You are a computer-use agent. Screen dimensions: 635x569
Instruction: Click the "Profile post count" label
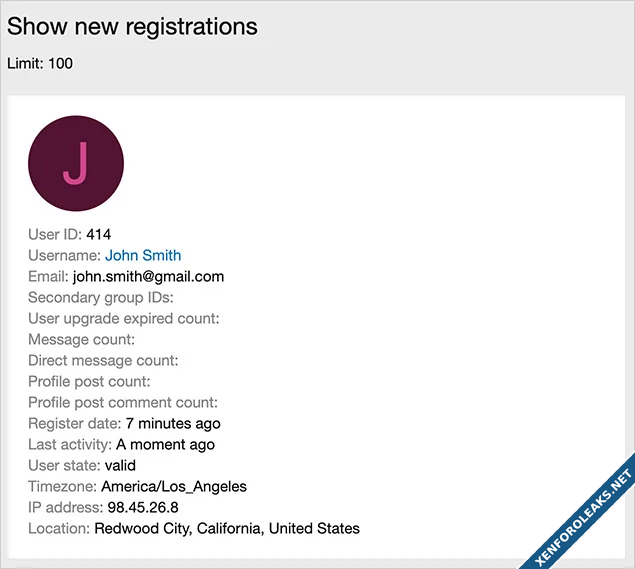point(89,382)
